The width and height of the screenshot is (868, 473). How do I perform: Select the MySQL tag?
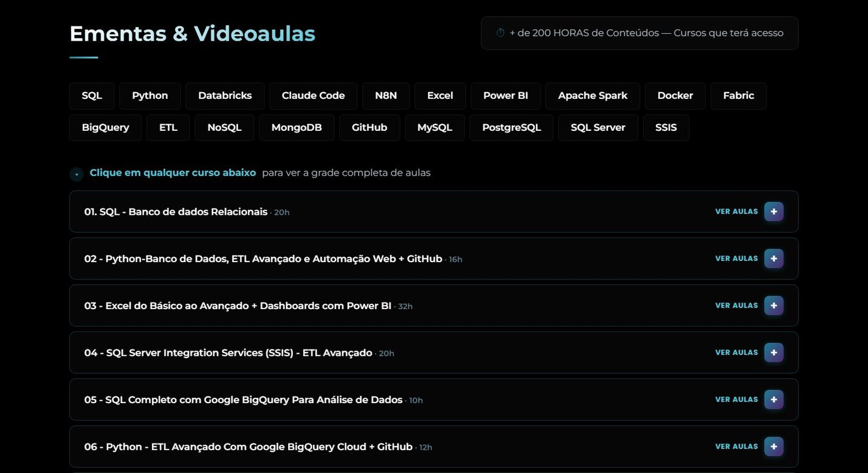tap(435, 128)
